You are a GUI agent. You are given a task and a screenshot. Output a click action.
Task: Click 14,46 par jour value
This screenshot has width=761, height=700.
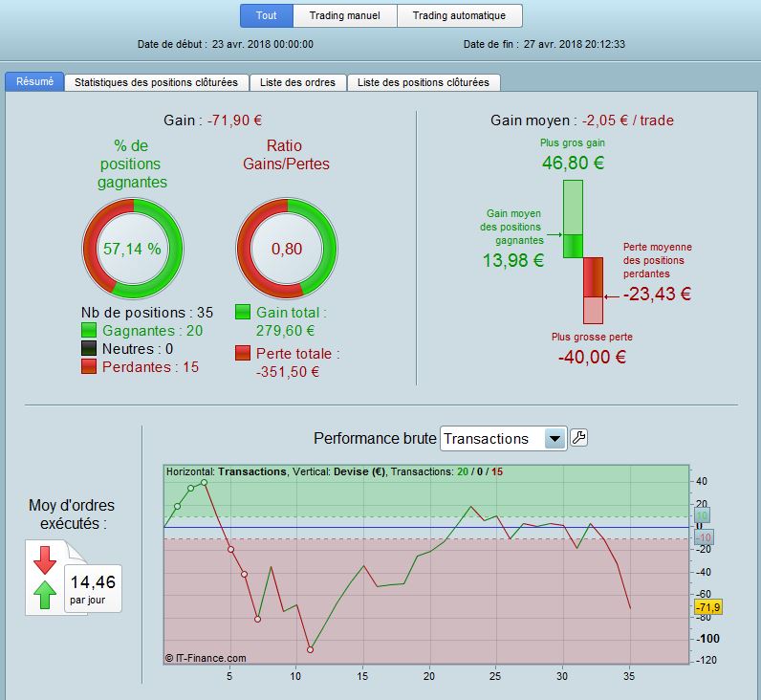[93, 589]
